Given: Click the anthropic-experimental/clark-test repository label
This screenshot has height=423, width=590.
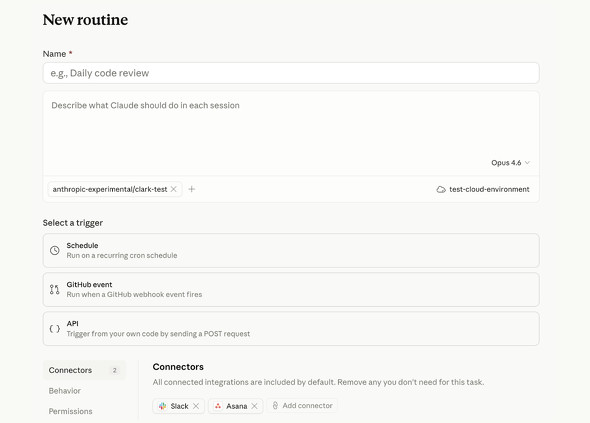Looking at the screenshot, I should click(110, 189).
